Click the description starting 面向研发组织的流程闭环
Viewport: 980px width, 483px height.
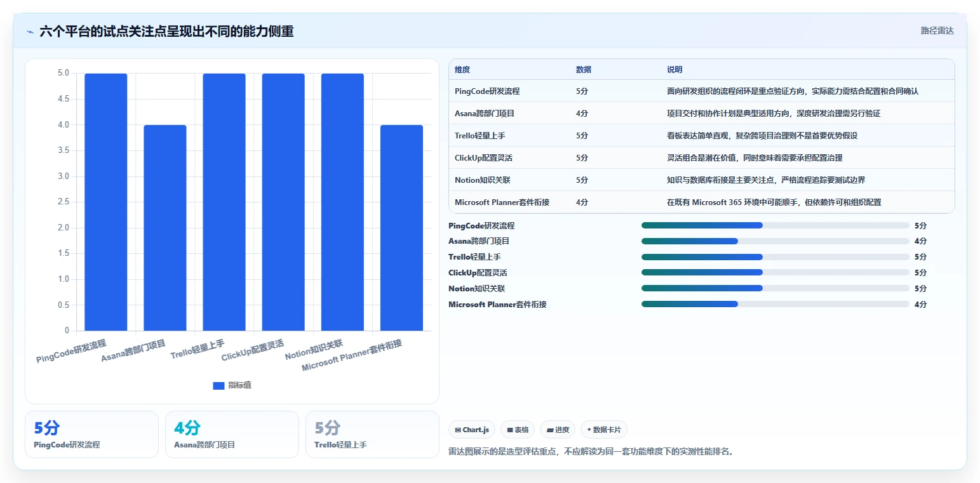[x=793, y=91]
